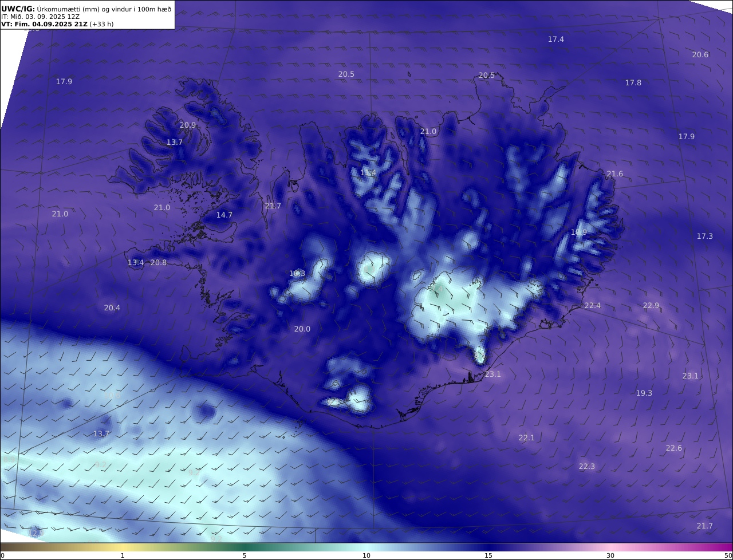Click the 17.3 value label
This screenshot has width=733, height=560.
(x=704, y=236)
